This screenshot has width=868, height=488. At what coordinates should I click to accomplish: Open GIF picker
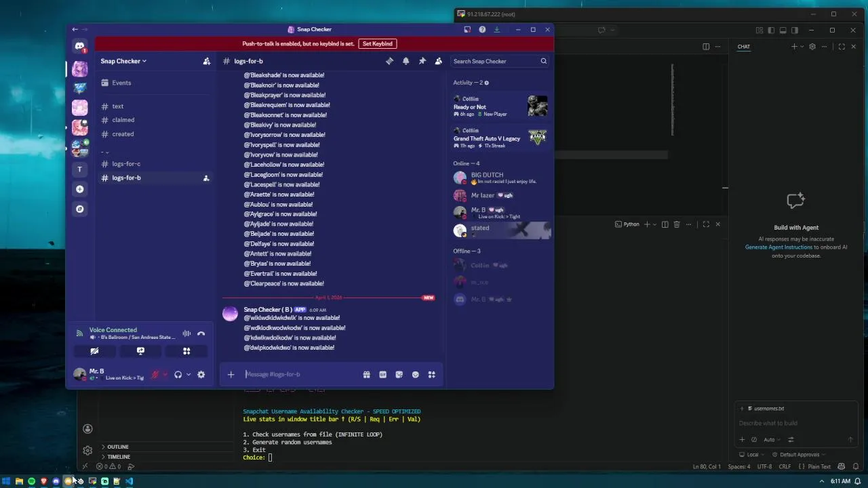382,374
